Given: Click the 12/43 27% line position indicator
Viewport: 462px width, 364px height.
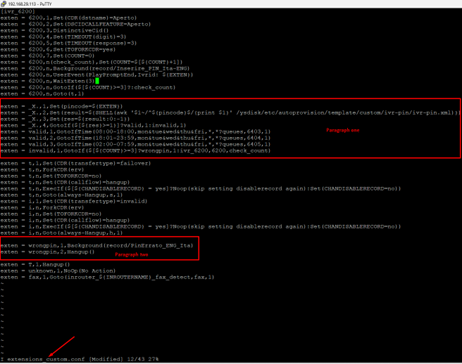Looking at the screenshot, I should [x=143, y=359].
